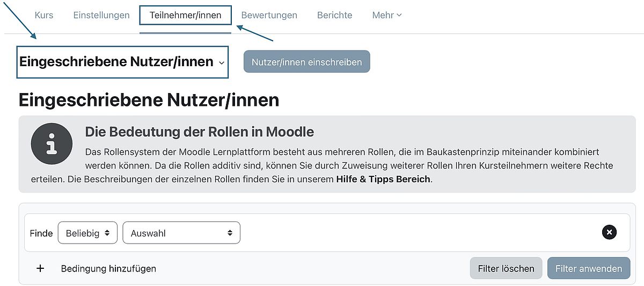This screenshot has width=644, height=286.
Task: Select the Teilnehmer/innen tab
Action: [185, 15]
